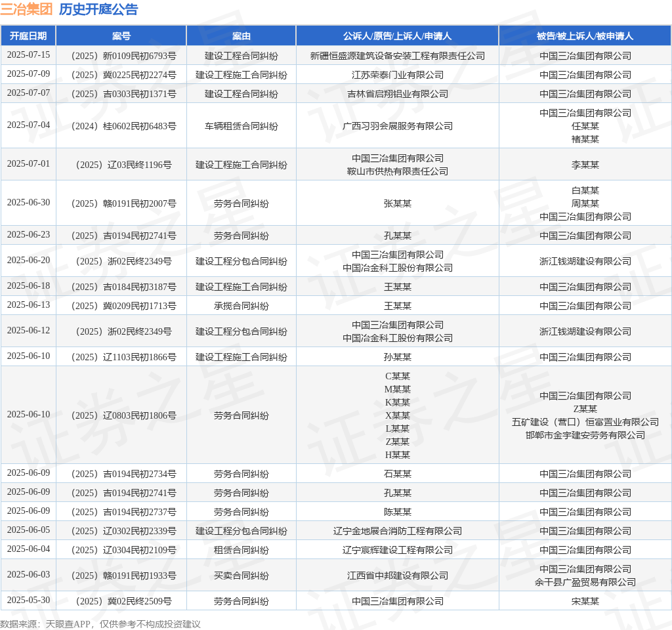
Task: Click plaintiff K某某
Action: 397,402
